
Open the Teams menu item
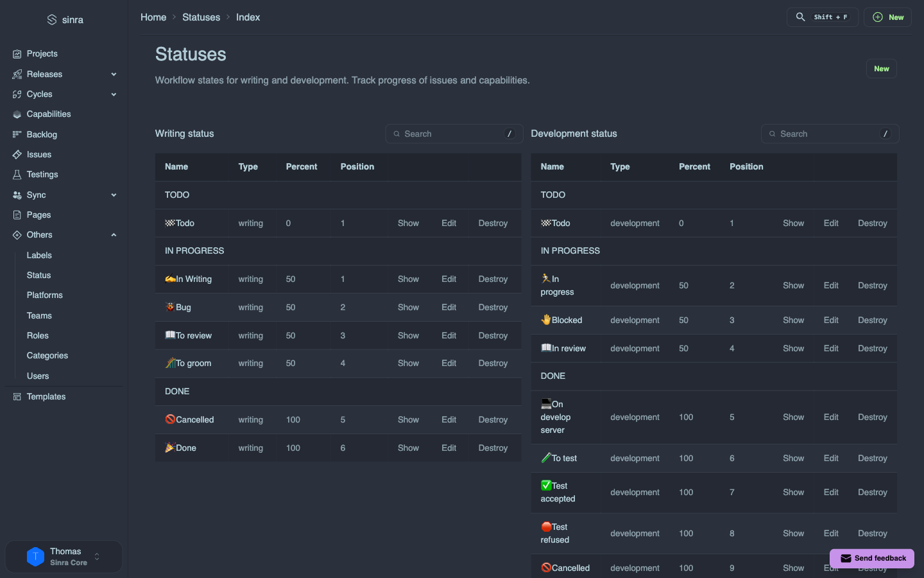click(39, 316)
